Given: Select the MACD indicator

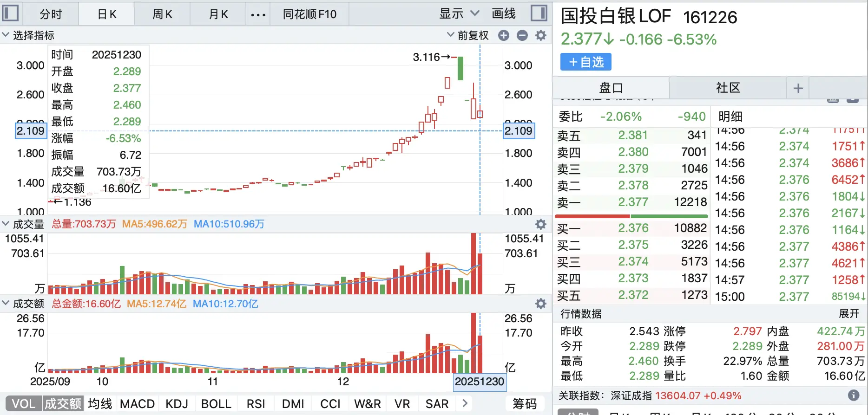Looking at the screenshot, I should pyautogui.click(x=137, y=403).
